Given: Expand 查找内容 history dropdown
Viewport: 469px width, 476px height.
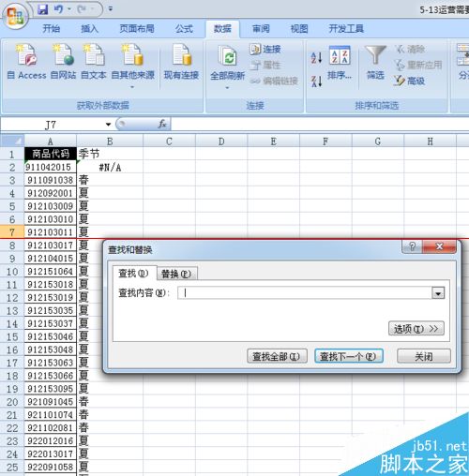Looking at the screenshot, I should [438, 293].
